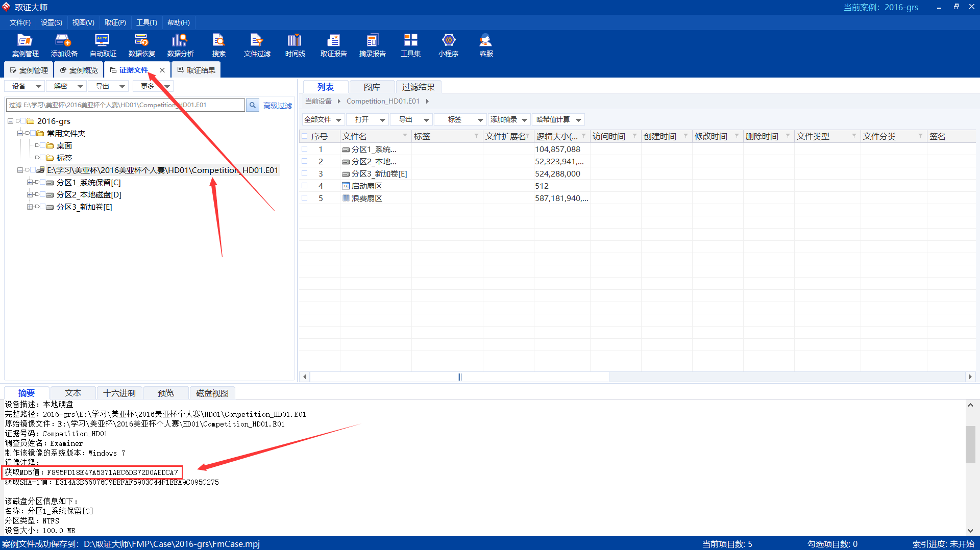Check row 2 分区2_本地 checkbox
The width and height of the screenshot is (980, 550).
pyautogui.click(x=305, y=161)
